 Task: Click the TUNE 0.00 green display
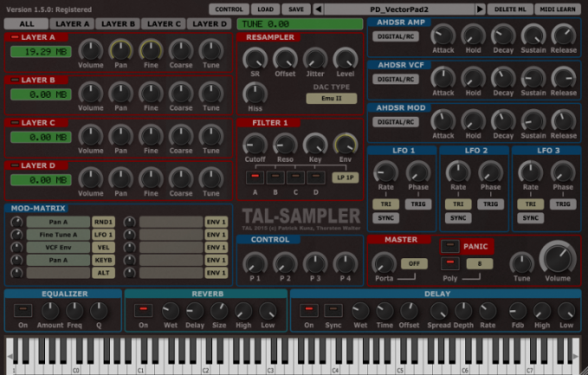tap(300, 24)
